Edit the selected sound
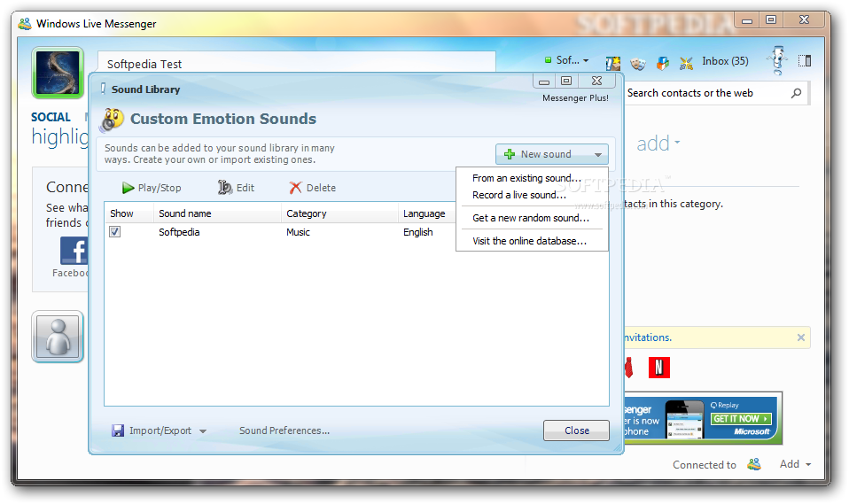The image size is (849, 504). pyautogui.click(x=236, y=188)
